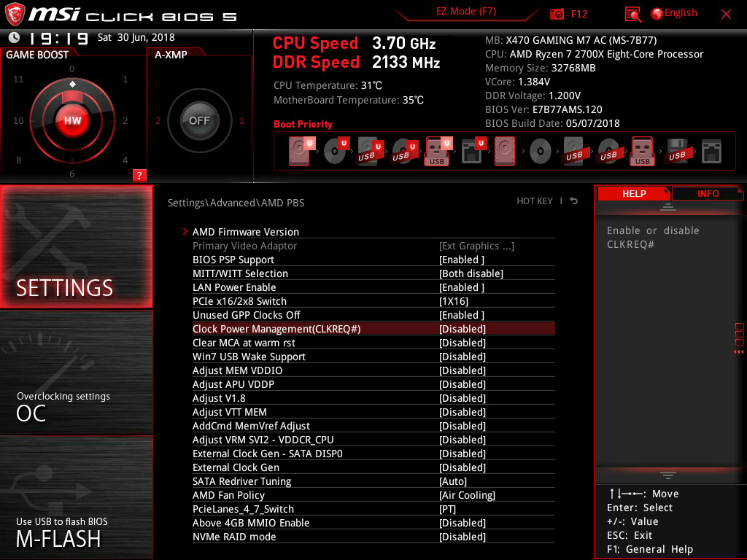Select the first UEFI hard disk boot device
Image resolution: width=747 pixels, height=560 pixels.
click(301, 151)
